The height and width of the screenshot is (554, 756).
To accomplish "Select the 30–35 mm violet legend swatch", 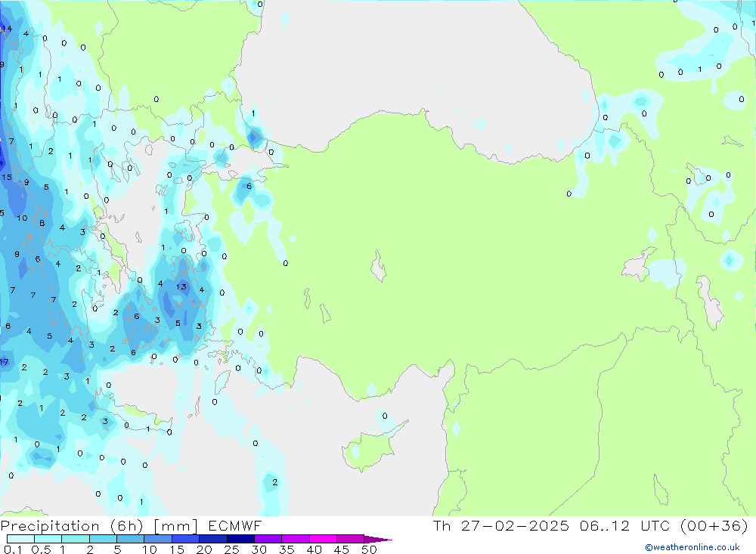I will (268, 539).
